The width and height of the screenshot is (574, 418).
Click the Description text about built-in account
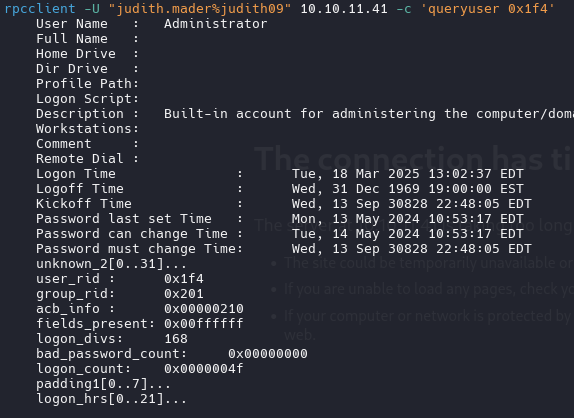pyautogui.click(x=369, y=114)
